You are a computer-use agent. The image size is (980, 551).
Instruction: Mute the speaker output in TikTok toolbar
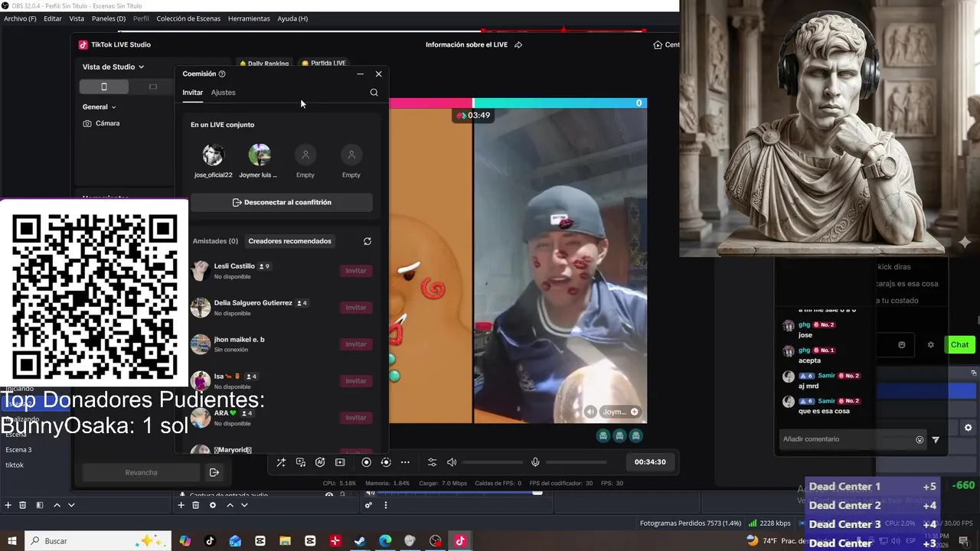tap(452, 462)
